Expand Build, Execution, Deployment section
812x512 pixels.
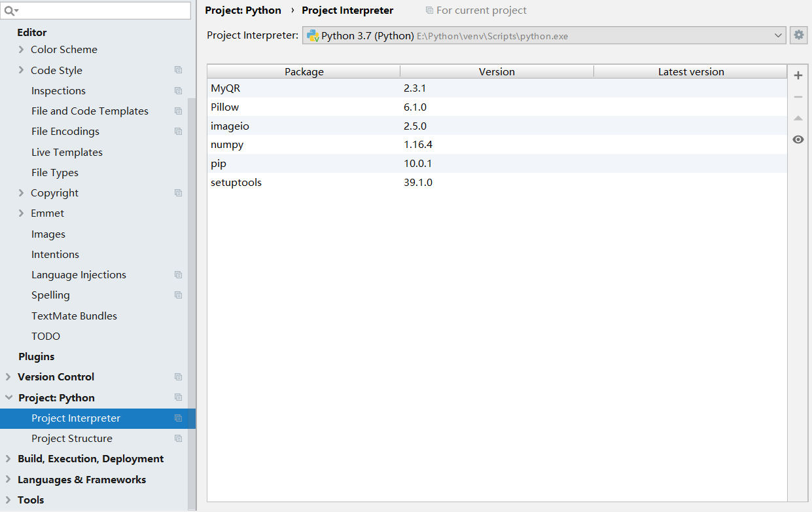point(8,458)
